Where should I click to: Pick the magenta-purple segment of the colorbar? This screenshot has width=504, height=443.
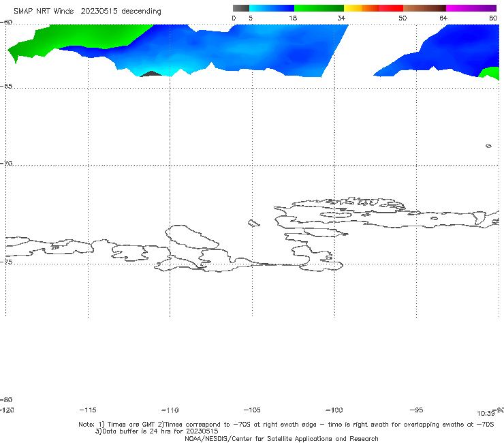pyautogui.click(x=471, y=8)
